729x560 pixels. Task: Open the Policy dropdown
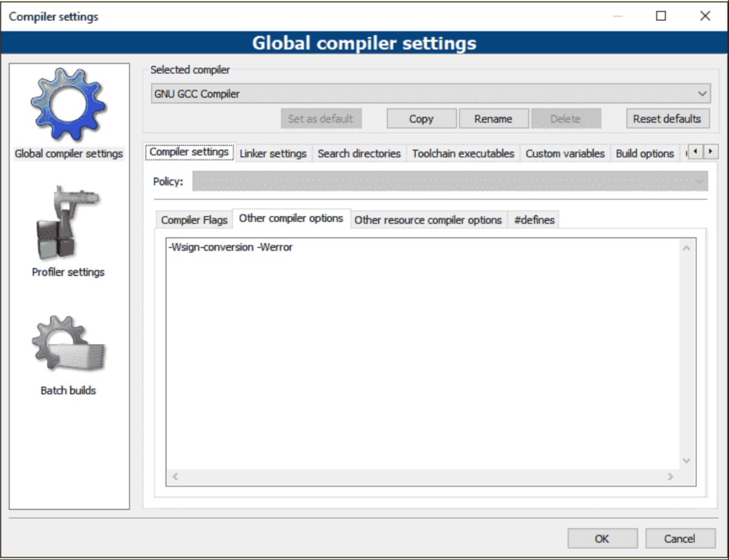coord(450,181)
